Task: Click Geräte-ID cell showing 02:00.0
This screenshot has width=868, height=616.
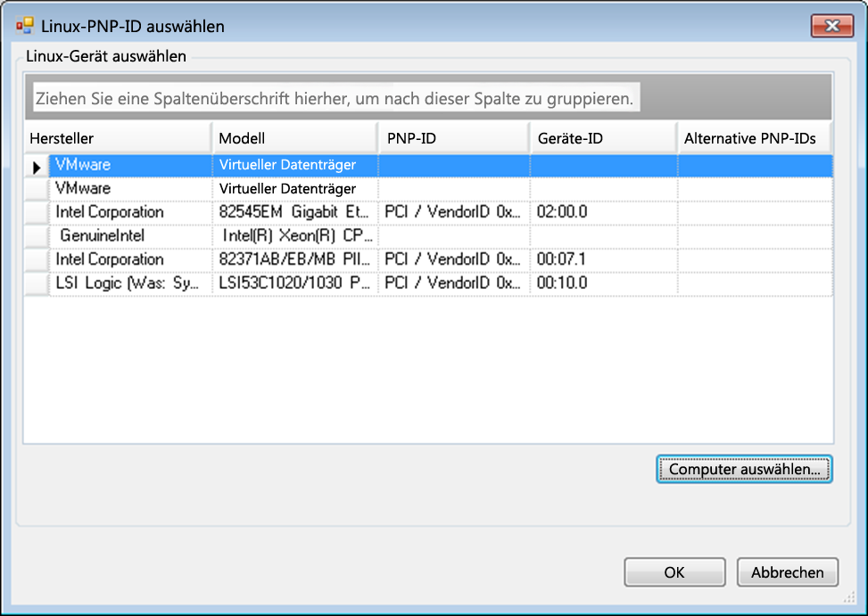Action: 603,212
